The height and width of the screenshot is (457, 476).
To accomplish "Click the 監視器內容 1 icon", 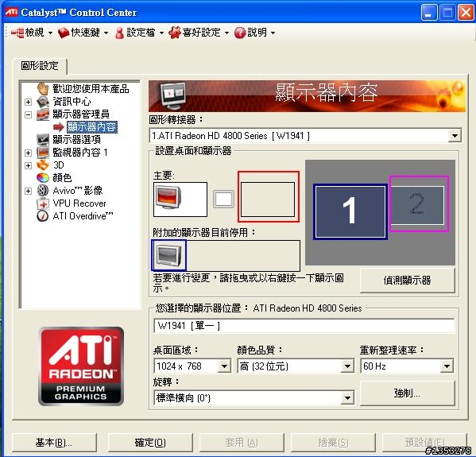I will tap(43, 153).
